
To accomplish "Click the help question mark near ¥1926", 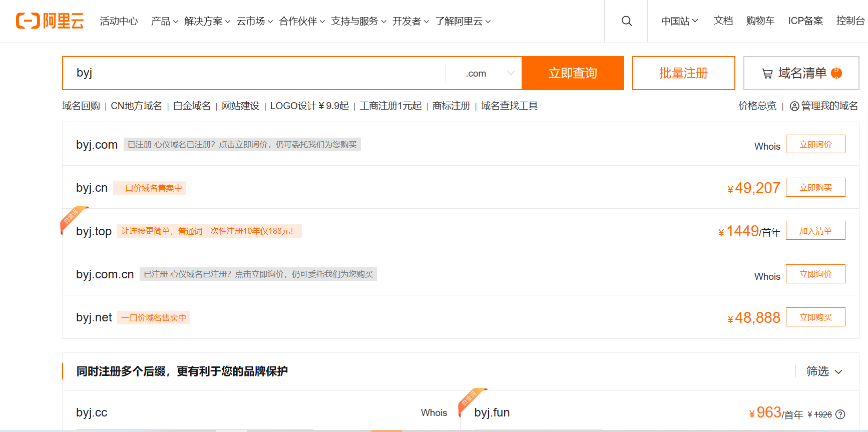I will [x=840, y=414].
